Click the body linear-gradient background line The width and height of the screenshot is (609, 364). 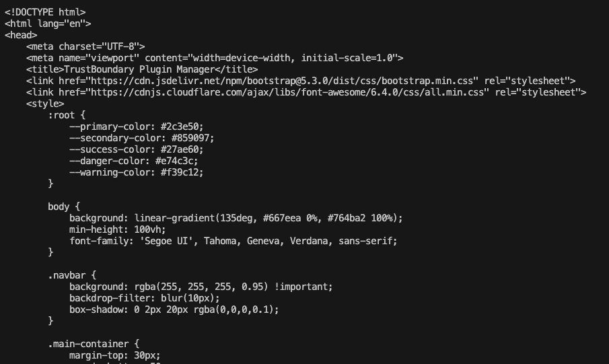click(x=236, y=218)
